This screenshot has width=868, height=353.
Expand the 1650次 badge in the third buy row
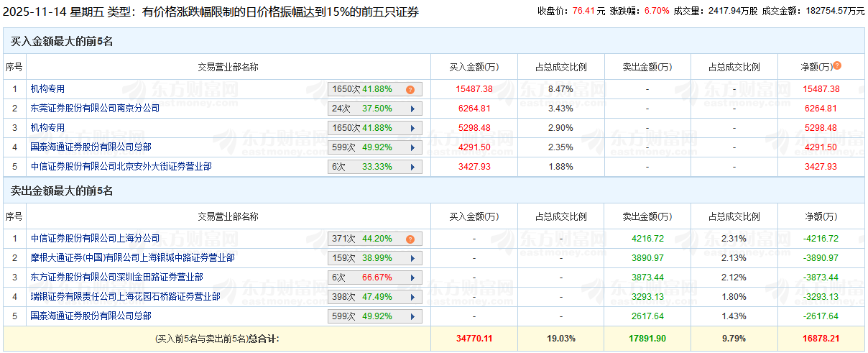pyautogui.click(x=374, y=129)
